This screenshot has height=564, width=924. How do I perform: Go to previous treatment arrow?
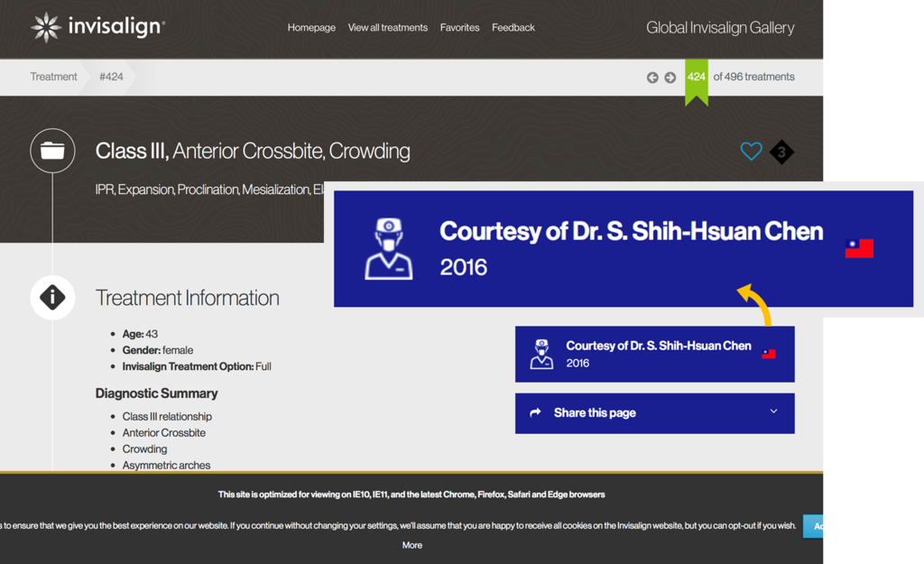[x=652, y=78]
